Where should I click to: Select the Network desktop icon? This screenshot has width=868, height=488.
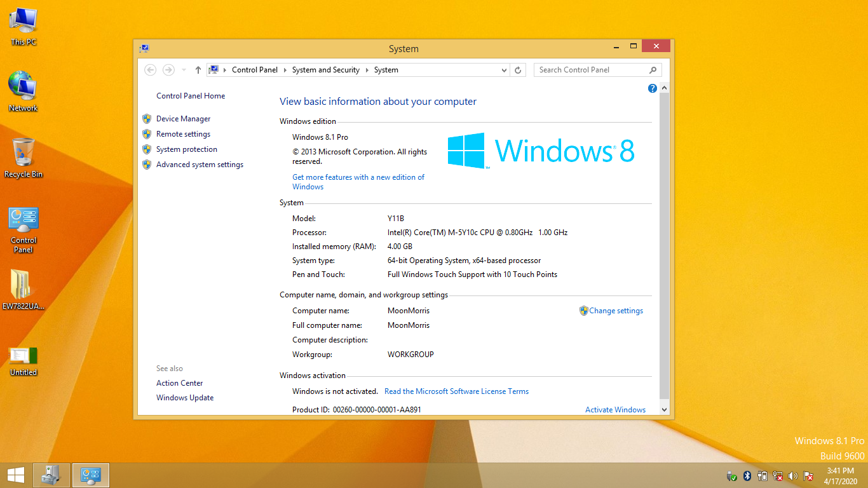[x=23, y=91]
